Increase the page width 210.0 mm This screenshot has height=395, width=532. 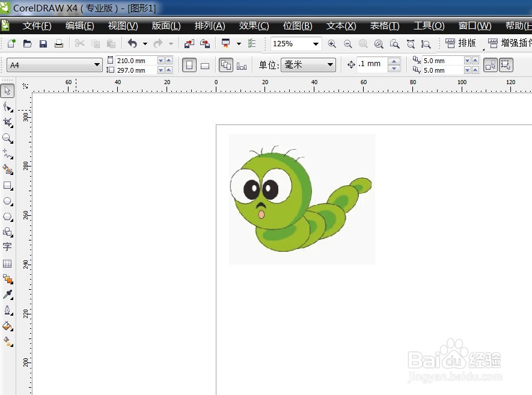169,60
